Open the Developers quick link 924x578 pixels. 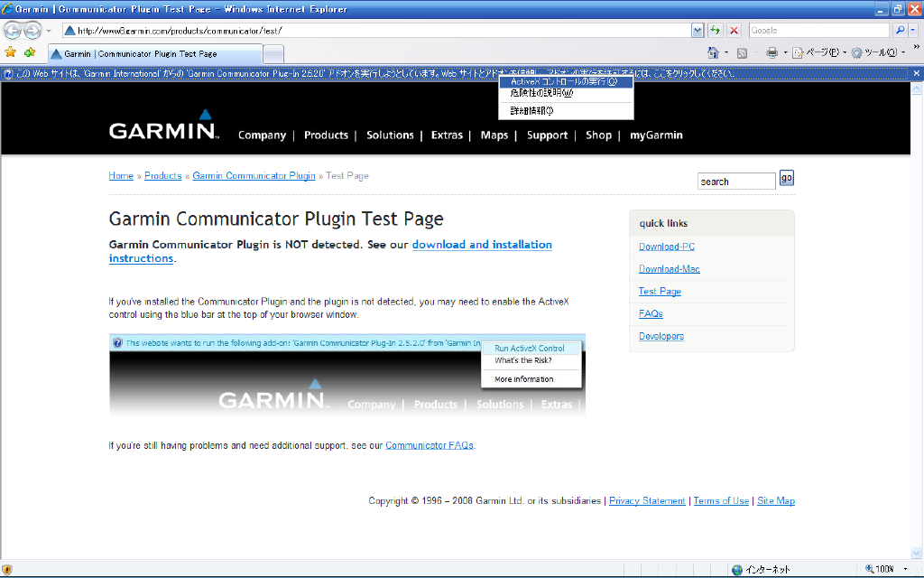coord(661,336)
